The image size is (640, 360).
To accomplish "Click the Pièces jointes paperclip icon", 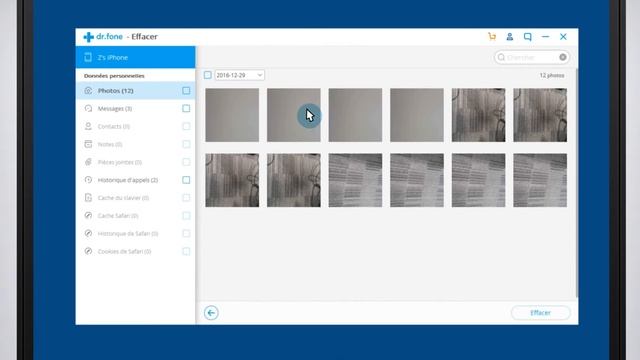I will 88,162.
